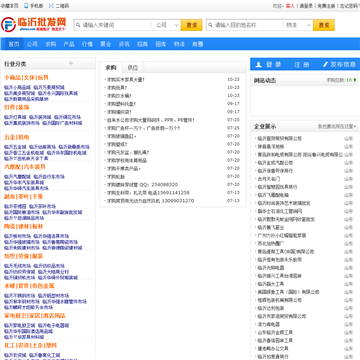Click the 临沂批发网 site logo
Screen dimensions: 360x360
tap(34, 25)
